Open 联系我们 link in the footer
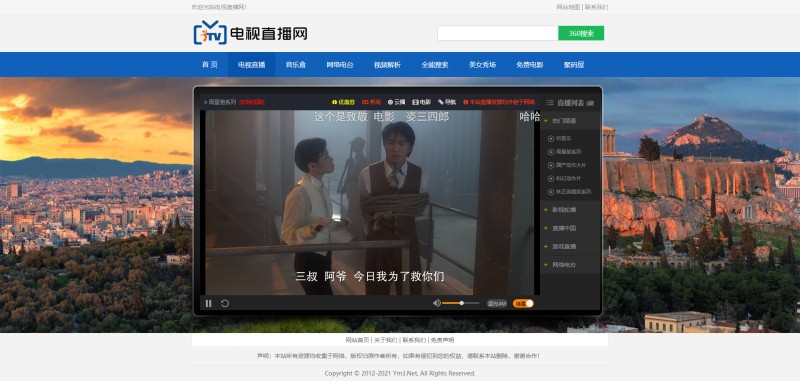The width and height of the screenshot is (800, 390). point(414,340)
